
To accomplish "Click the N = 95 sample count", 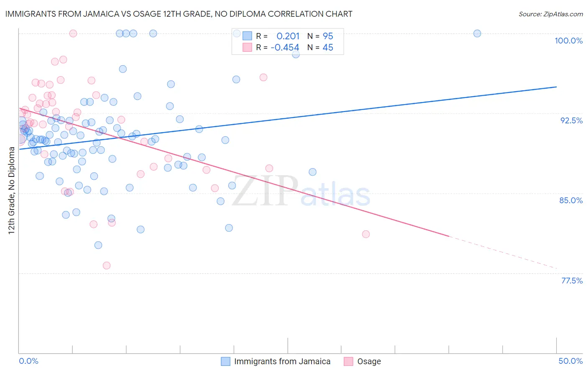I will [320, 36].
